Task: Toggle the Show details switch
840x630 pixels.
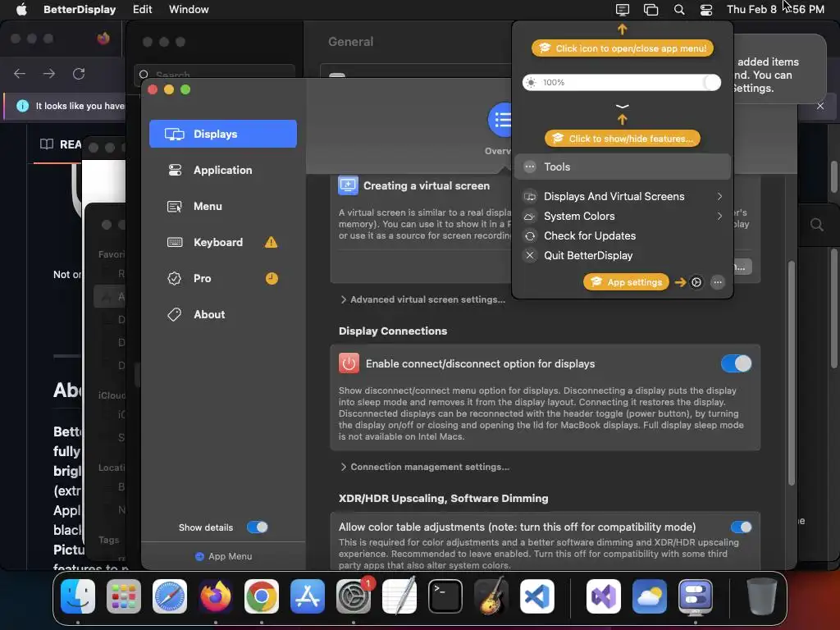Action: coord(257,527)
